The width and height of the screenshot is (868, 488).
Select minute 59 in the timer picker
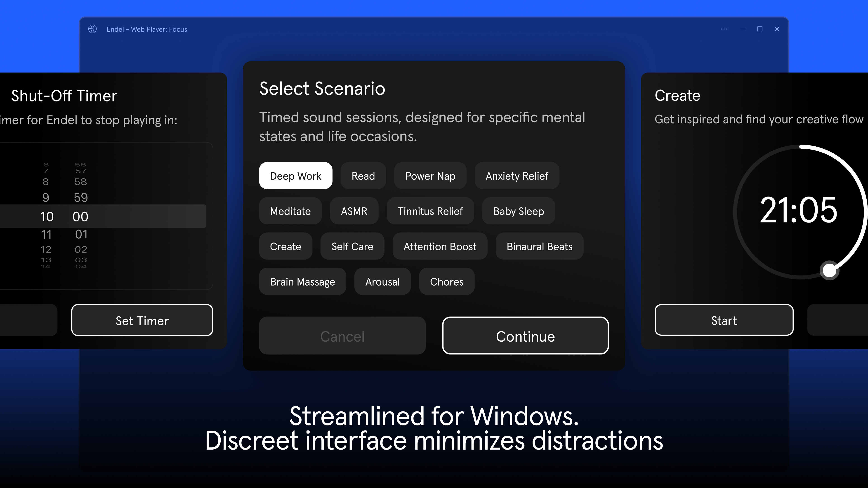(80, 197)
